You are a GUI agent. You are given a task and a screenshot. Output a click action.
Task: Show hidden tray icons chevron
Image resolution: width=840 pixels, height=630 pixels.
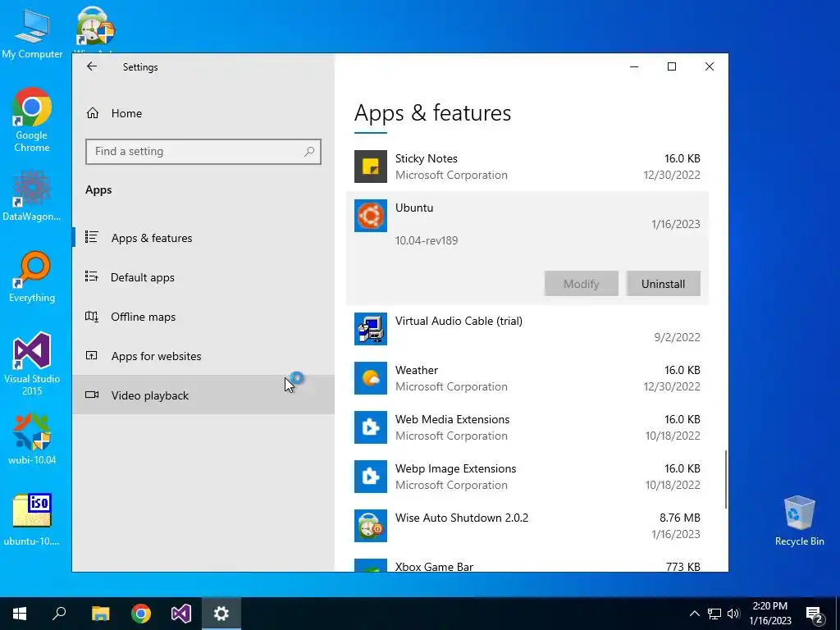coord(694,614)
